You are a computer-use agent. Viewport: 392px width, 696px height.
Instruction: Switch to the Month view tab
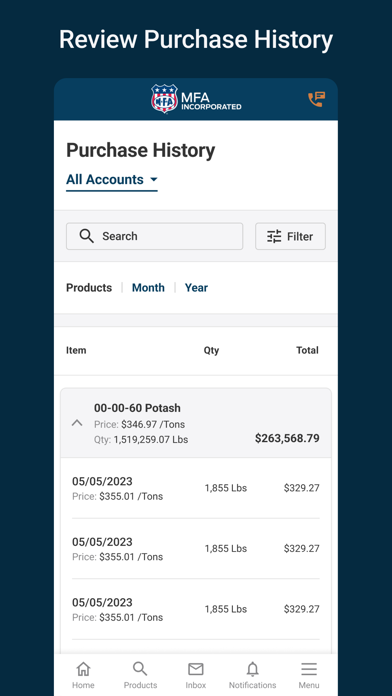pyautogui.click(x=148, y=288)
